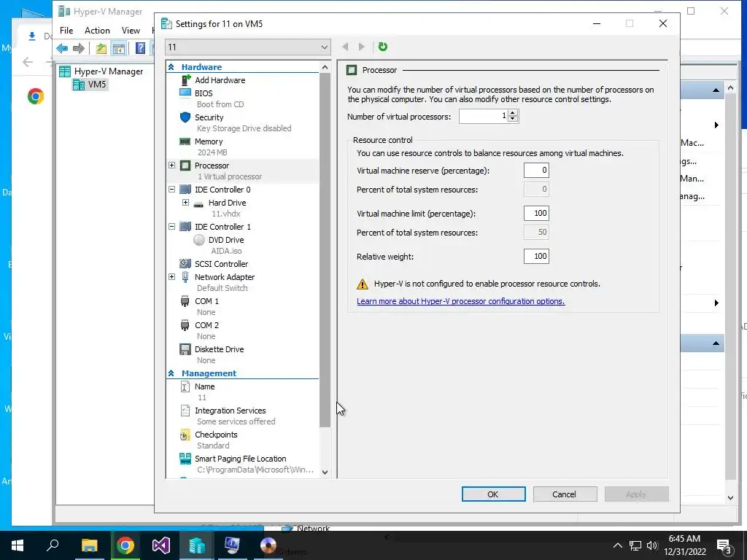Select the DVD Drive item

click(226, 240)
